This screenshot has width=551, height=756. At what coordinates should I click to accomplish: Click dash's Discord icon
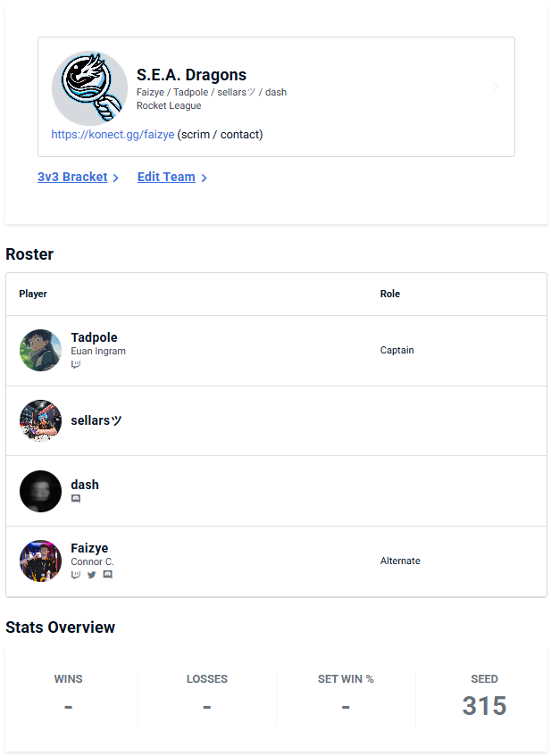(76, 499)
